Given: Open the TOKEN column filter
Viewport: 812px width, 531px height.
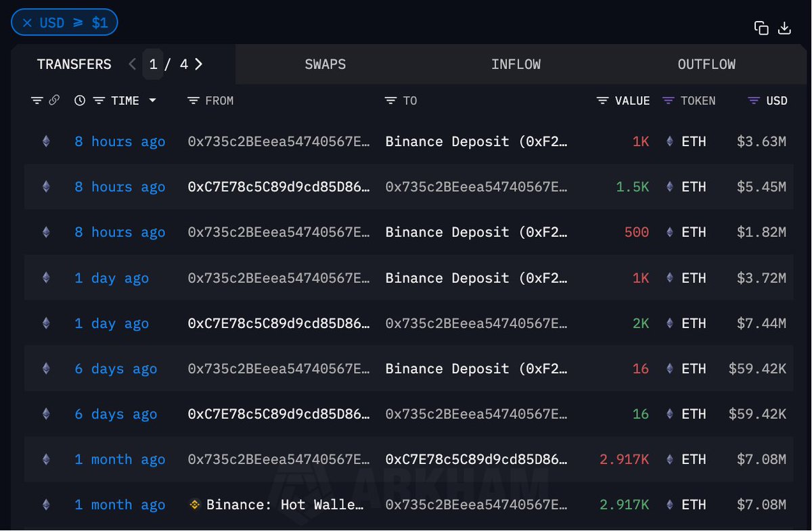Looking at the screenshot, I should pyautogui.click(x=669, y=101).
